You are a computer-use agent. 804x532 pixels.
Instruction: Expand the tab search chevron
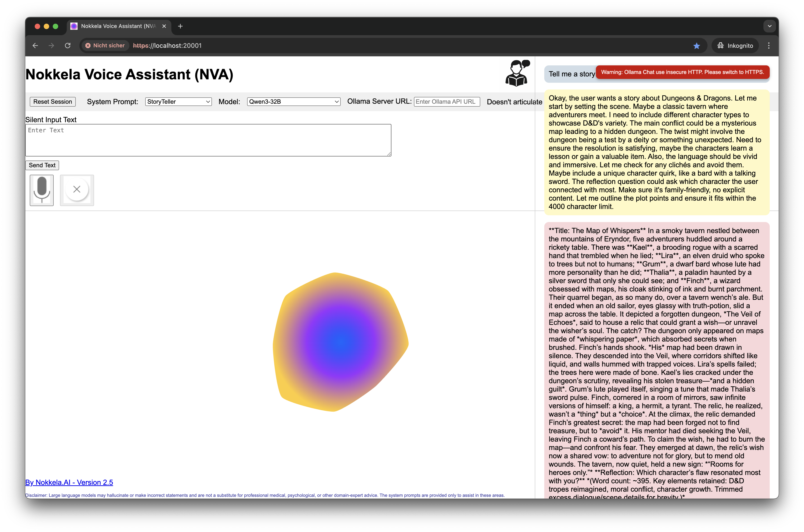point(770,26)
